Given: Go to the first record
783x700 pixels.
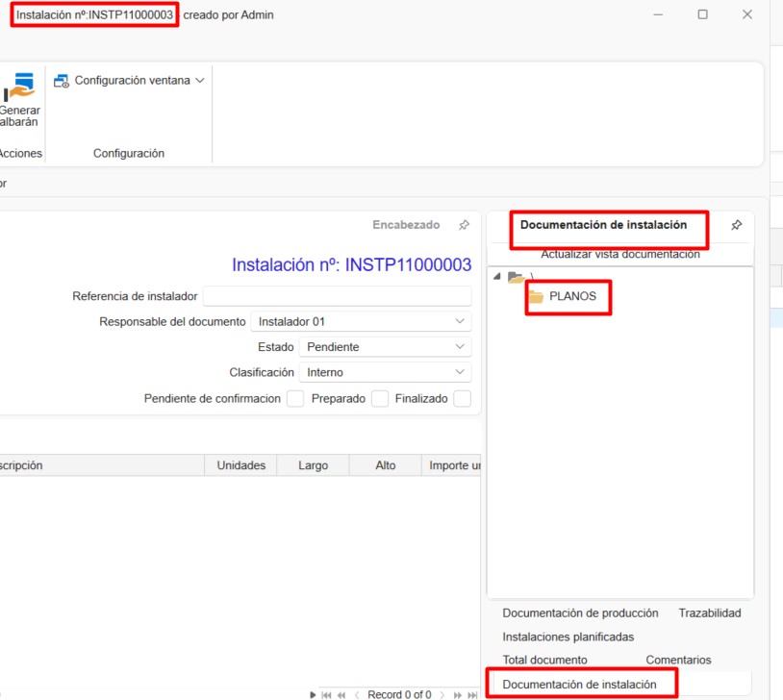Looking at the screenshot, I should 326,692.
